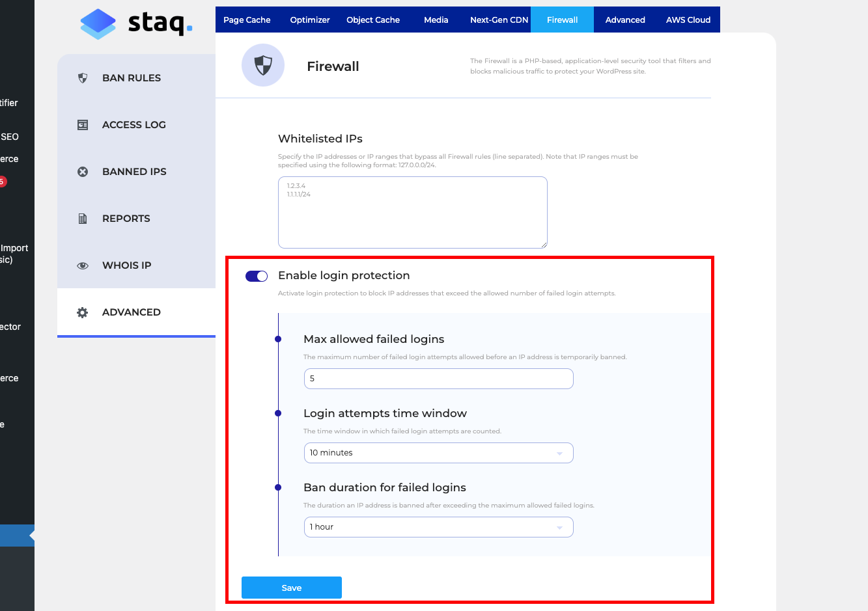Click the staq logo icon
This screenshot has height=611, width=868.
point(98,24)
